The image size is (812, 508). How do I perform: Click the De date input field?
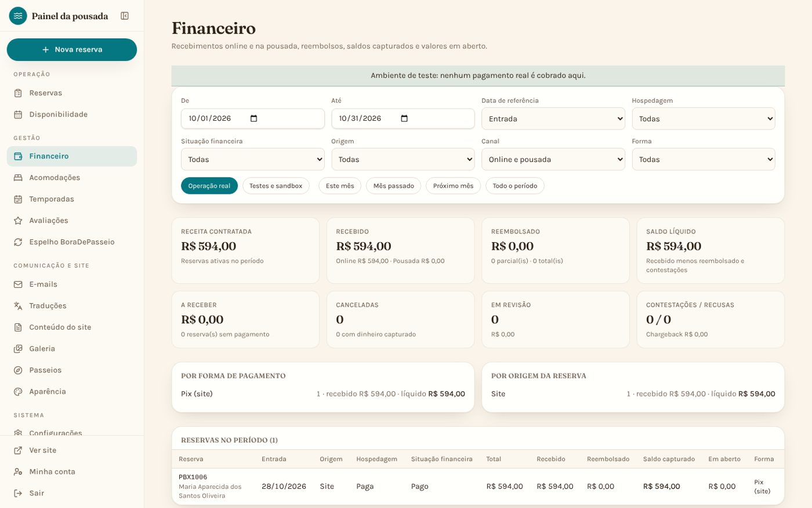coord(253,118)
